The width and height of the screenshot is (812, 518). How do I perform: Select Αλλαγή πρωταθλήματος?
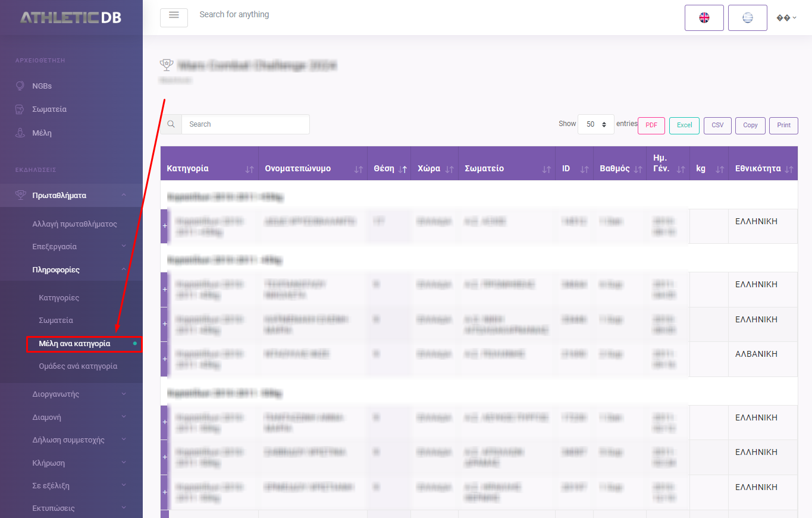pos(74,224)
